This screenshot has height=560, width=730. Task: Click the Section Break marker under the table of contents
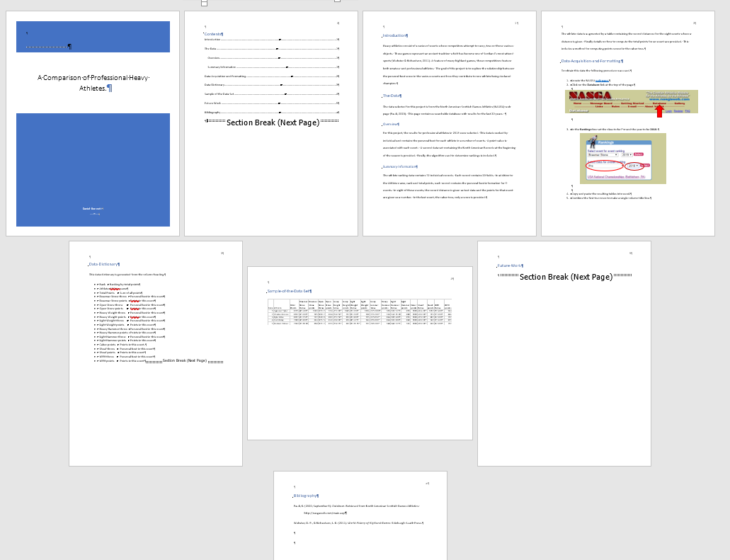[x=273, y=122]
